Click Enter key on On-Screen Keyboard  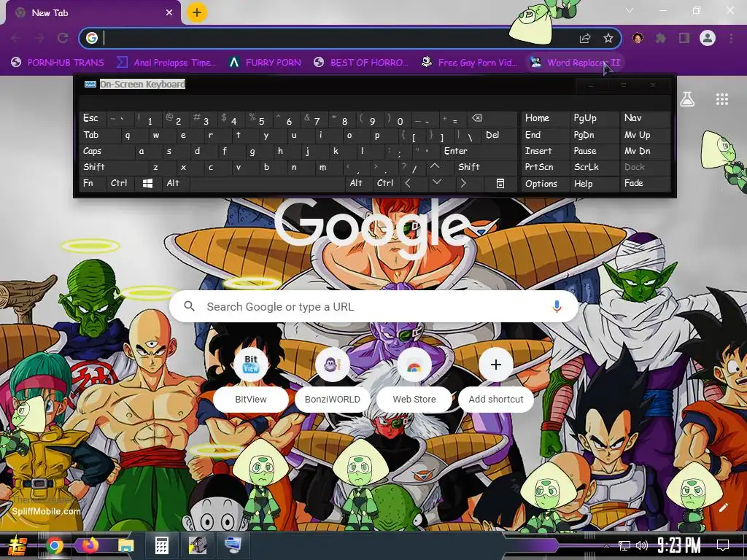point(479,151)
